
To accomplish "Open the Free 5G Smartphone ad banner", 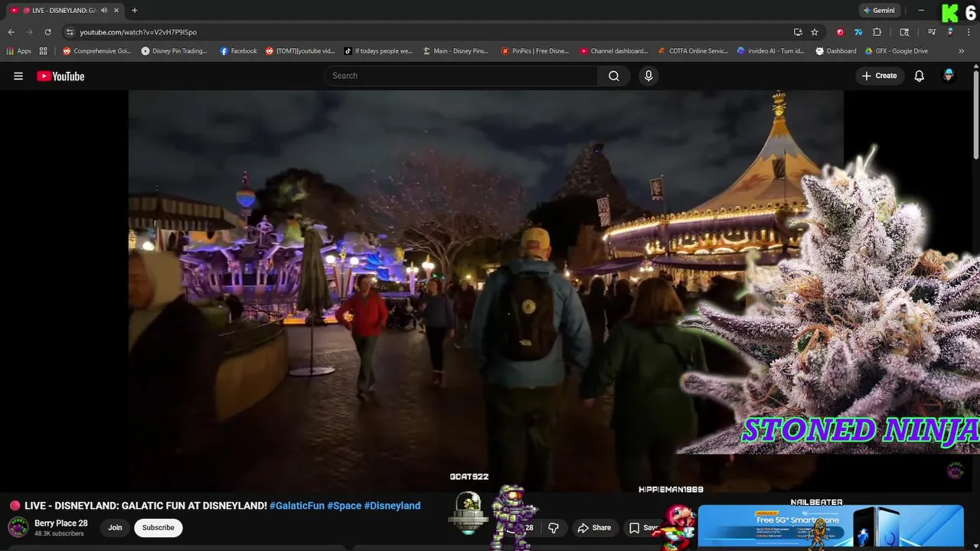I will [x=830, y=527].
